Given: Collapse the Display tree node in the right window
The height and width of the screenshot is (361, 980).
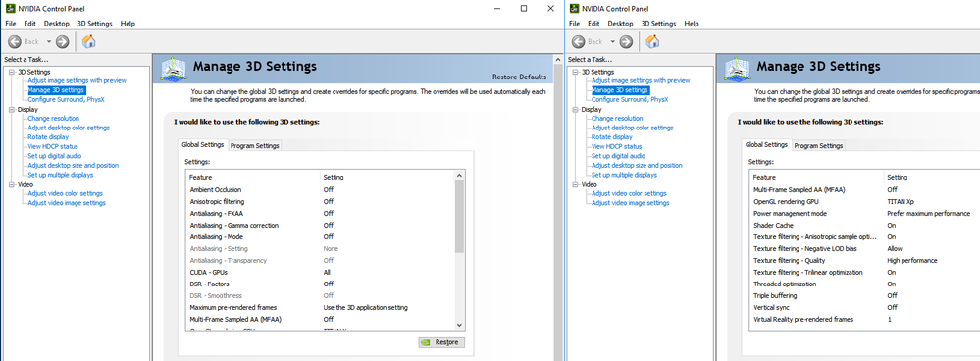Looking at the screenshot, I should 575,109.
